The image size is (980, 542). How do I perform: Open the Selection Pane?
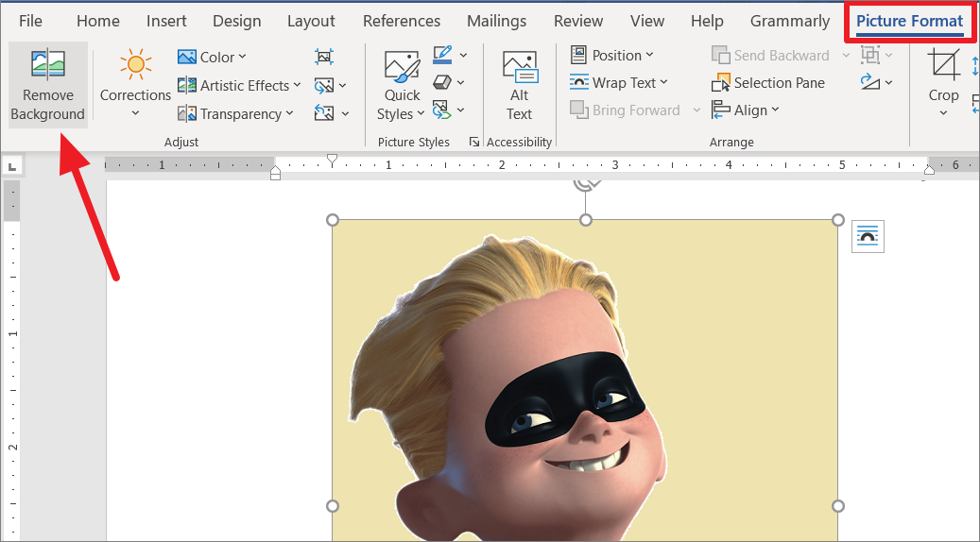(x=768, y=82)
